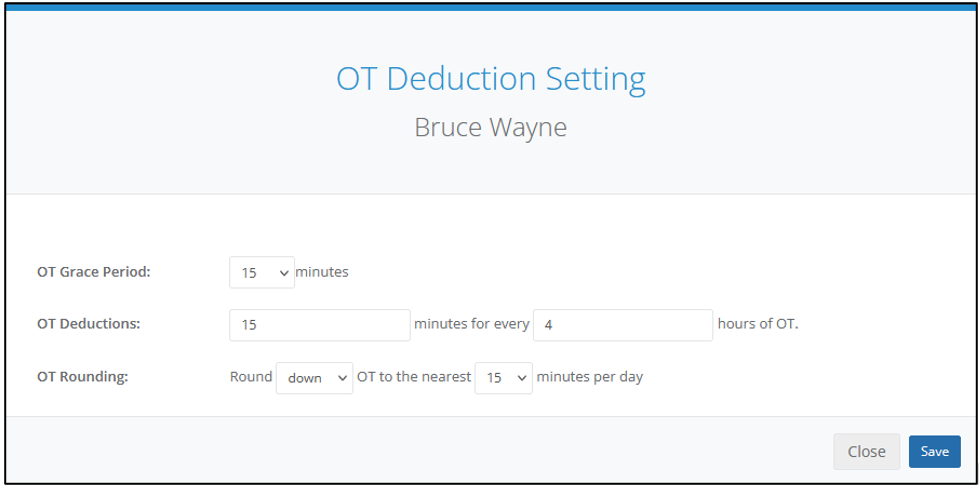Expand the Round down direction dropdown
The image size is (980, 486).
tap(314, 378)
